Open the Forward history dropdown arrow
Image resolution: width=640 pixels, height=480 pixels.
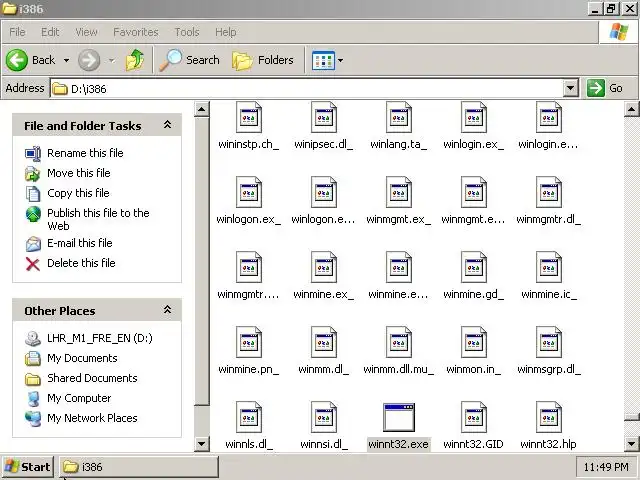pyautogui.click(x=111, y=60)
